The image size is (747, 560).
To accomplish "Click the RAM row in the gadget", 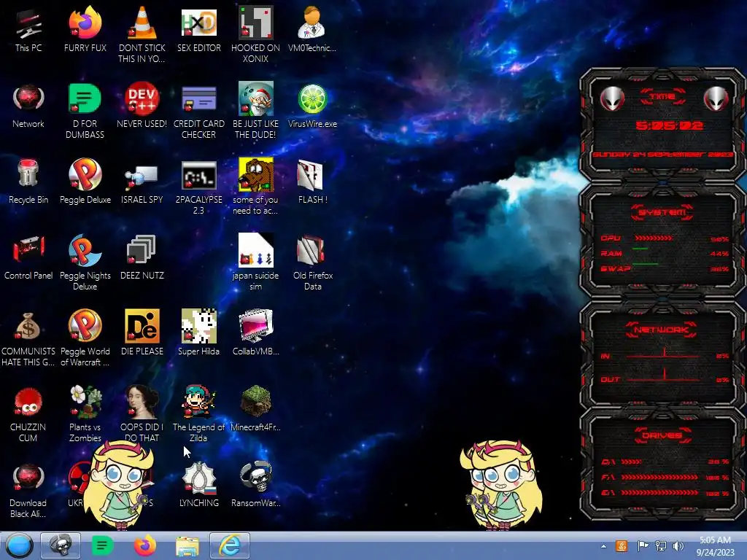I will click(x=665, y=253).
